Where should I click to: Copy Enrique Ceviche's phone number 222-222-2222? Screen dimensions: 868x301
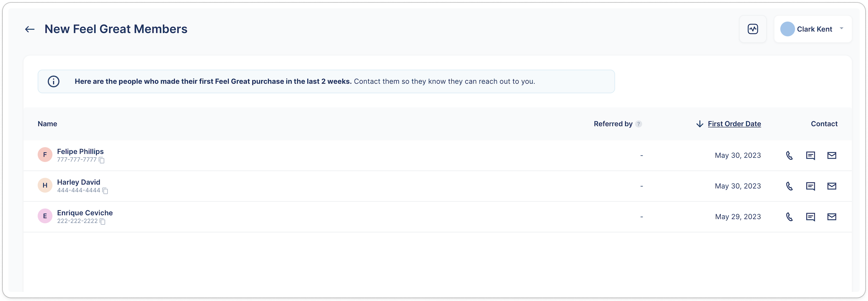(x=103, y=222)
